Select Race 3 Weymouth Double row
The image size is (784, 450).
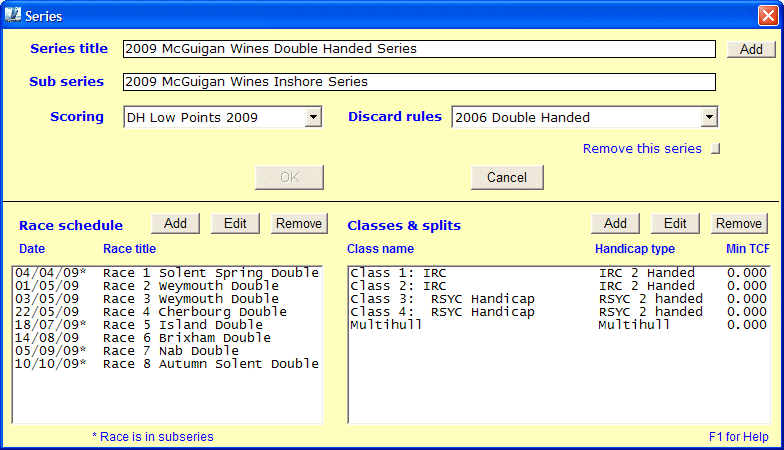coord(167,299)
